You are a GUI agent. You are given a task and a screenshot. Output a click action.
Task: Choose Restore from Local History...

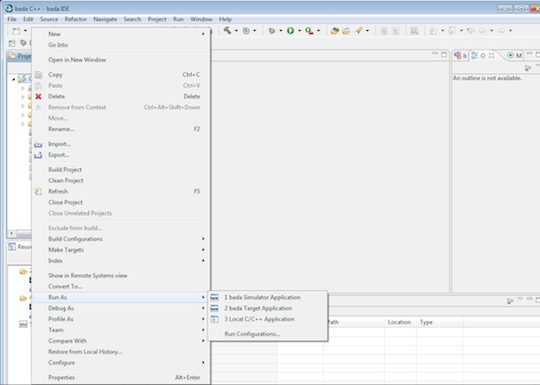pos(121,352)
